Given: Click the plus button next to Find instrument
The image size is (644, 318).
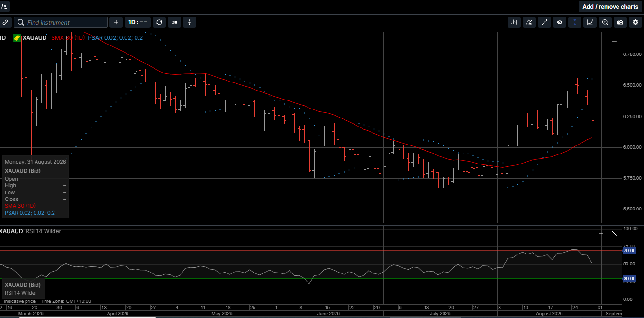Looking at the screenshot, I should tap(116, 22).
